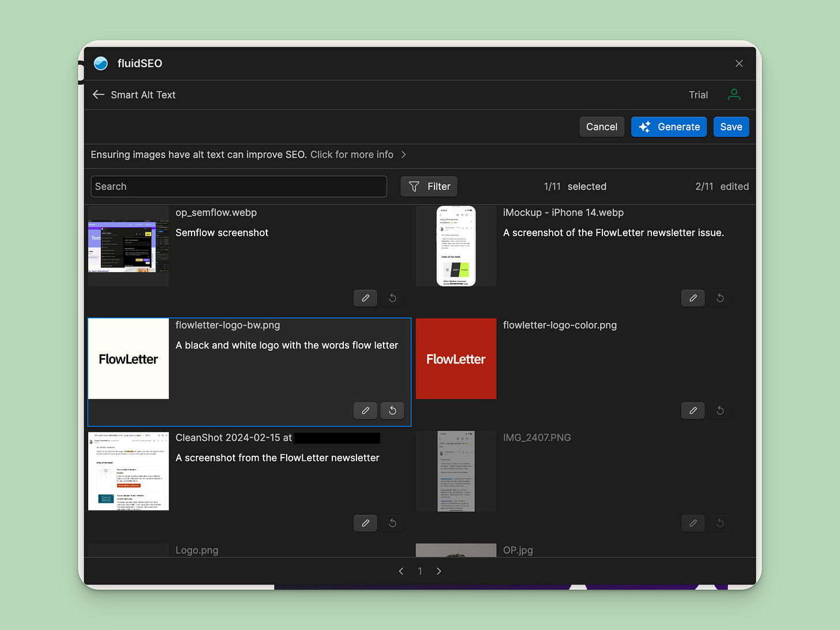Screen dimensions: 840x630
Task: Open the Filter options
Action: click(429, 186)
